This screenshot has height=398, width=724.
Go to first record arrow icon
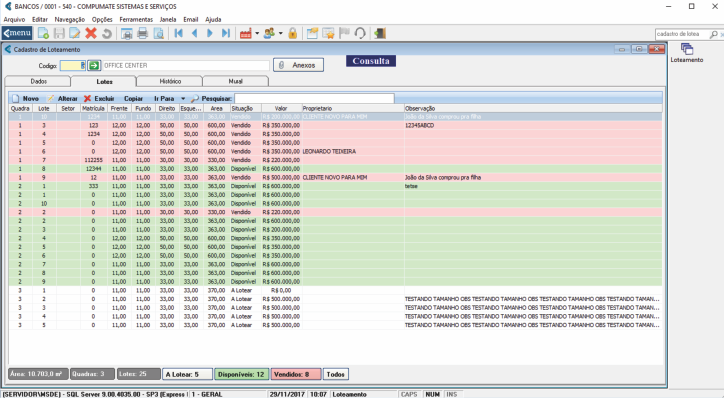(179, 33)
